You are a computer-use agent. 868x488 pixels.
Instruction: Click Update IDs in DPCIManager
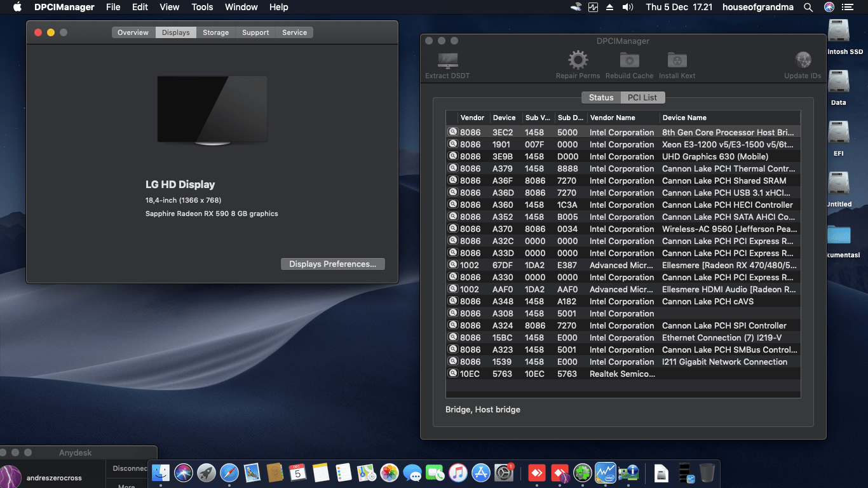803,65
